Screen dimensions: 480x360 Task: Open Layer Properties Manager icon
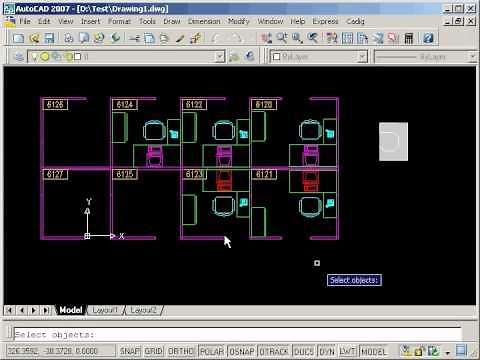(x=19, y=57)
